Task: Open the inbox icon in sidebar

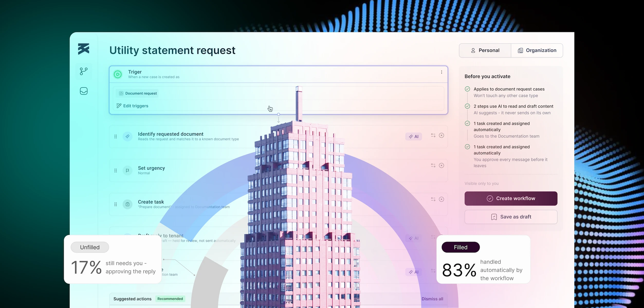Action: 84,91
